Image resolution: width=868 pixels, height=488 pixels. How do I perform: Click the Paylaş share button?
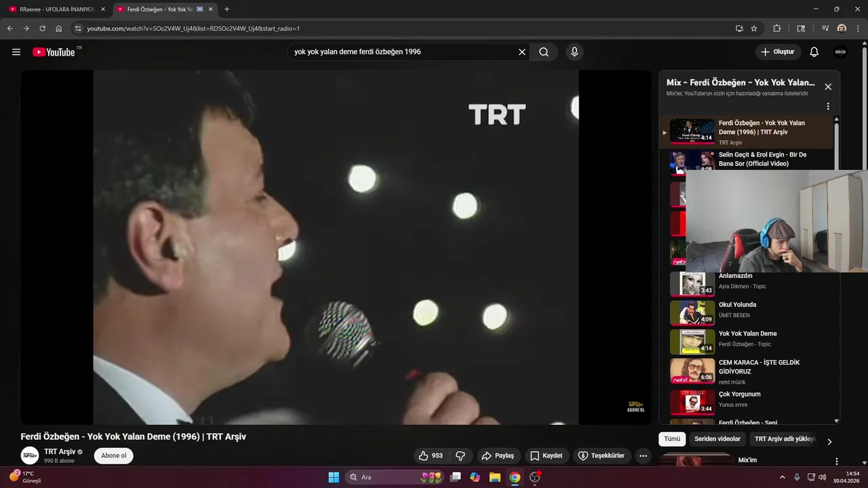(499, 455)
